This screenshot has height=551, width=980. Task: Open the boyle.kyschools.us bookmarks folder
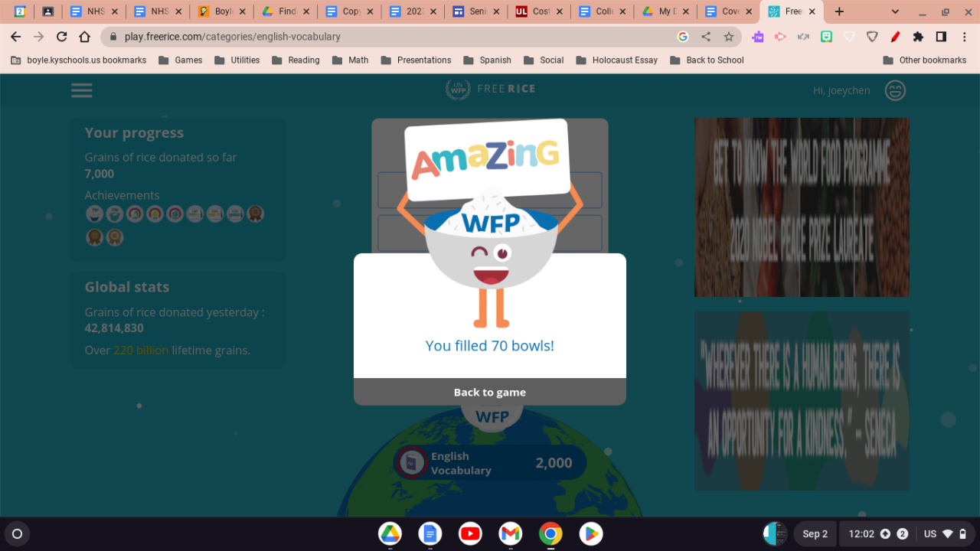point(79,60)
